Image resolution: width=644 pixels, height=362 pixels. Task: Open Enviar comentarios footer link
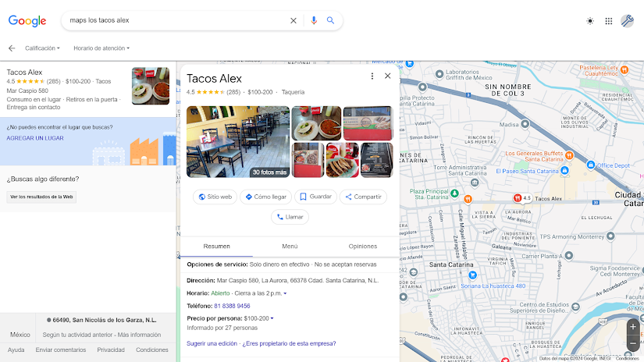(61, 350)
